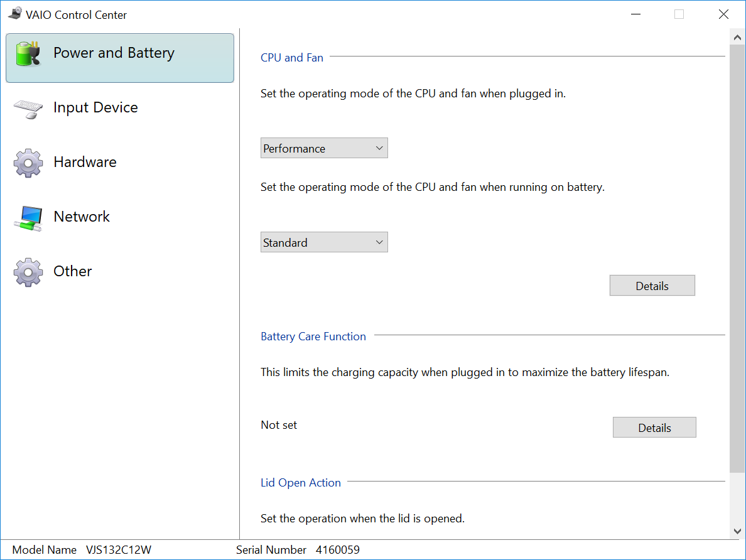
Task: Select the Network category
Action: click(120, 217)
